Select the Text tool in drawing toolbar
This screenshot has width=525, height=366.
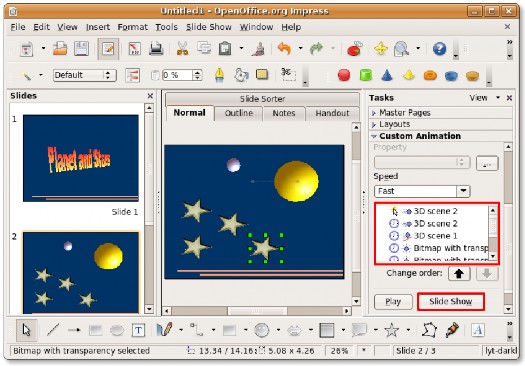tap(138, 331)
